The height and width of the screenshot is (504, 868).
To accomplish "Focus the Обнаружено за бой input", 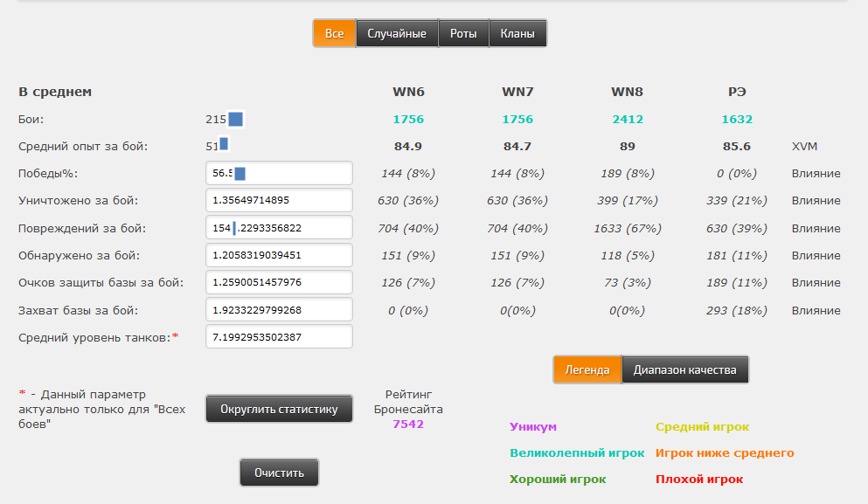I will (x=279, y=255).
